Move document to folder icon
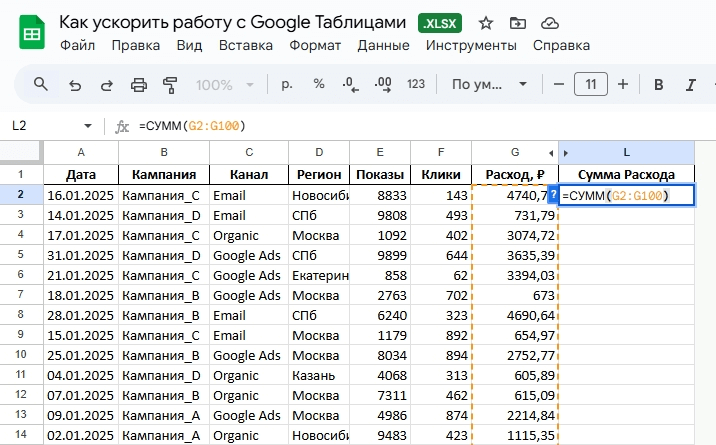716x445 pixels. (x=517, y=23)
